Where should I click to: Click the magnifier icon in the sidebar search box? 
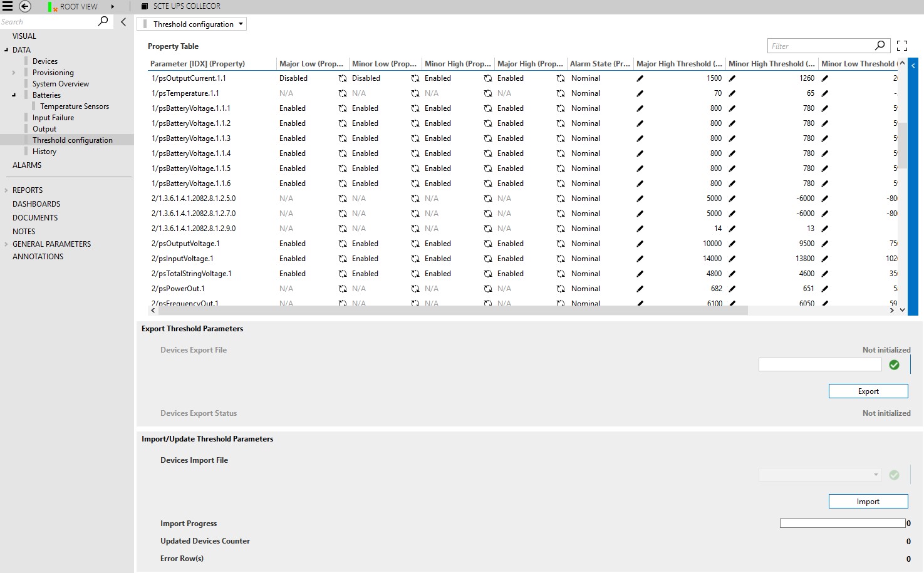102,21
